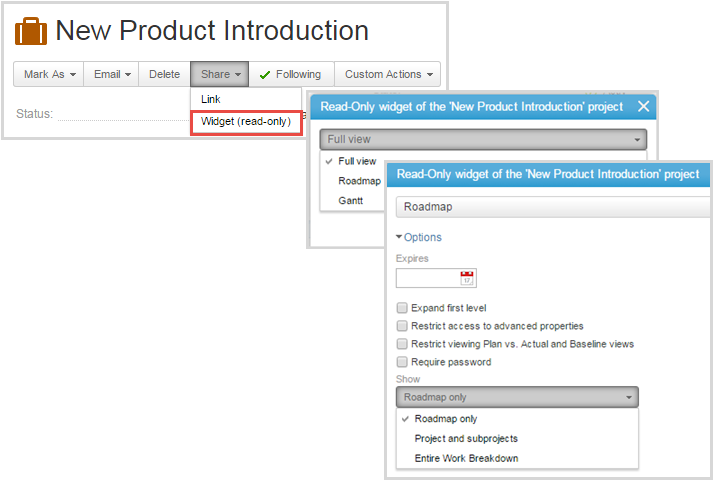Click the briefcase project icon
The width and height of the screenshot is (716, 481).
click(31, 31)
